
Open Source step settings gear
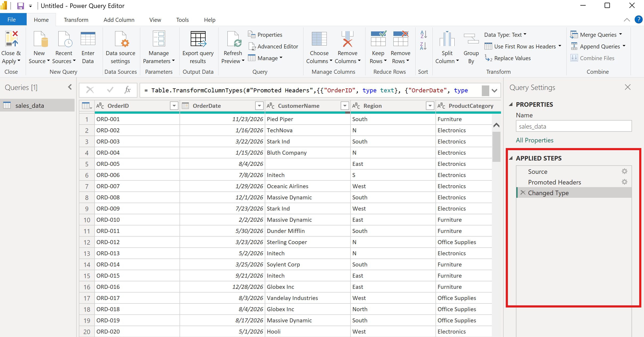pos(625,171)
